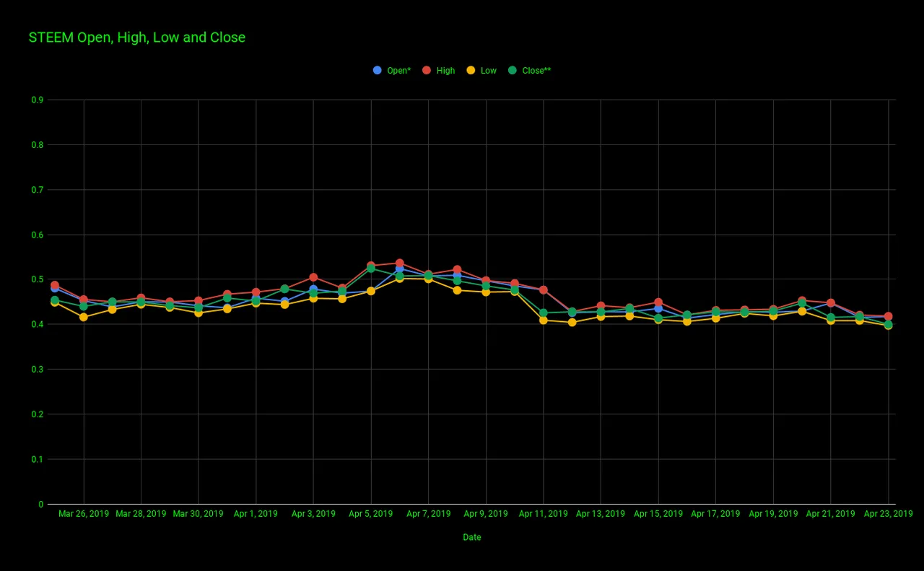Click the Apr 3, 2019 date label
This screenshot has width=924, height=571.
click(x=313, y=514)
